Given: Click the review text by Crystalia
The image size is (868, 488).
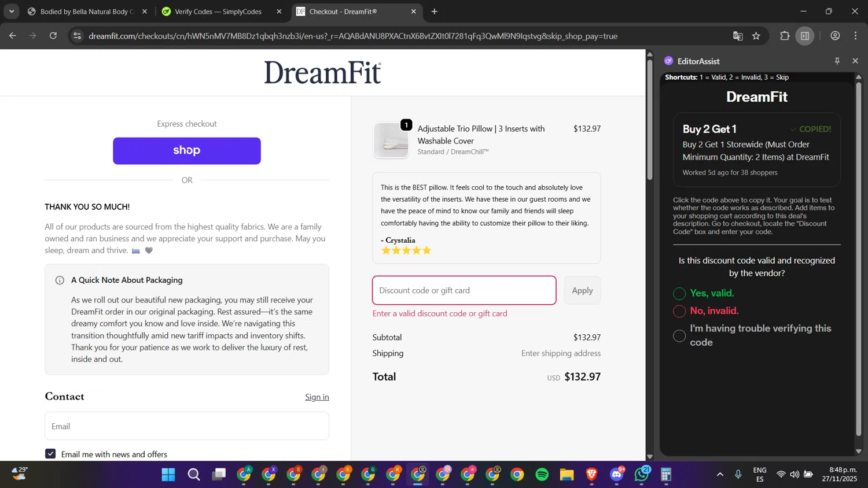Looking at the screenshot, I should [x=486, y=205].
